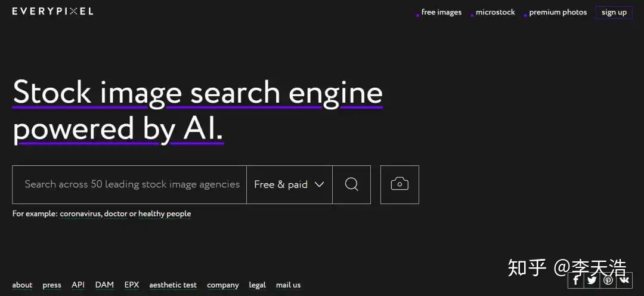This screenshot has height=296, width=644.
Task: Click the Everypixel logo
Action: tap(52, 11)
